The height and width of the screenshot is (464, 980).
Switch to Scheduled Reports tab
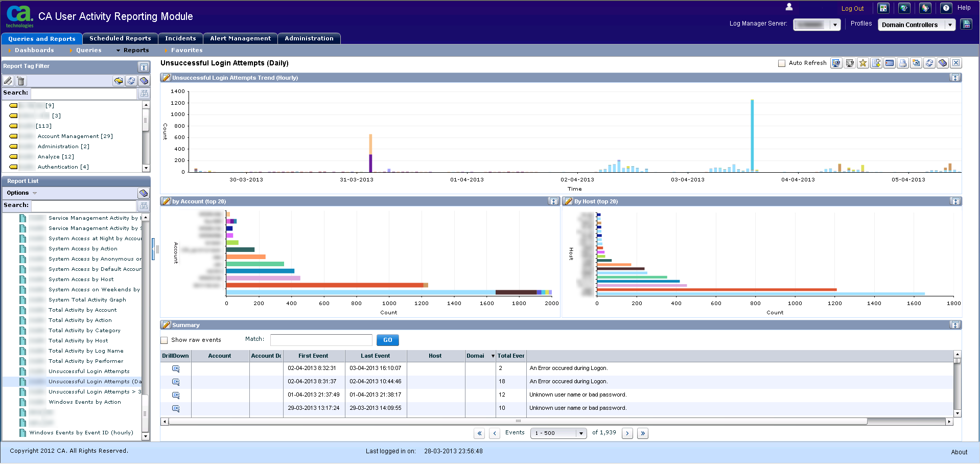pyautogui.click(x=120, y=38)
